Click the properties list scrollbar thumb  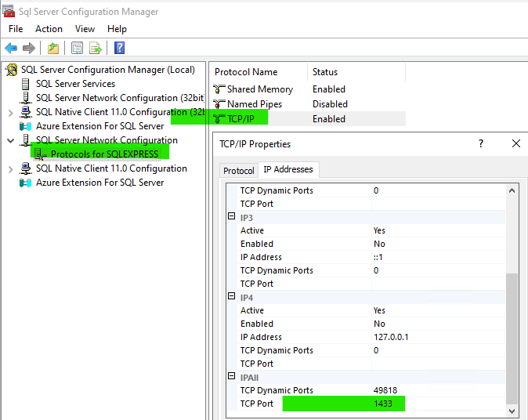point(512,339)
